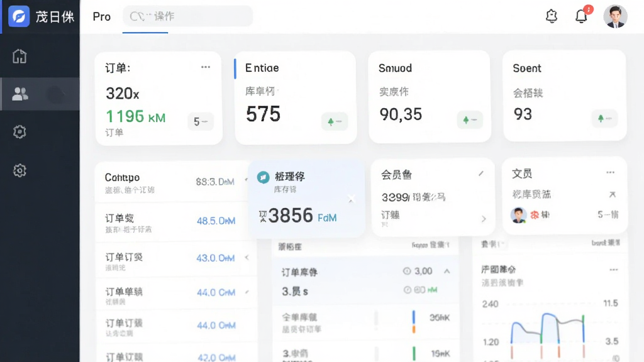Click the 1196 кM green value
Image resolution: width=644 pixels, height=362 pixels.
point(136,116)
